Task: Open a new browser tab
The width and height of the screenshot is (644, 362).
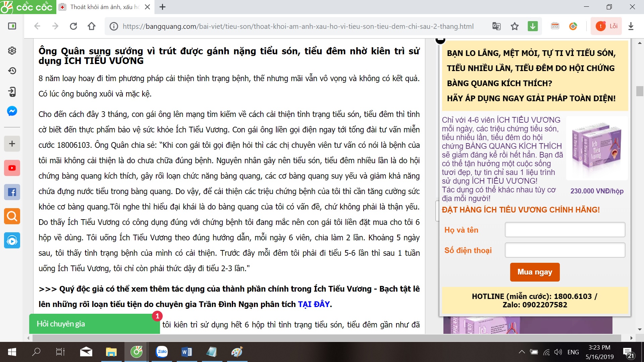Action: (x=163, y=7)
